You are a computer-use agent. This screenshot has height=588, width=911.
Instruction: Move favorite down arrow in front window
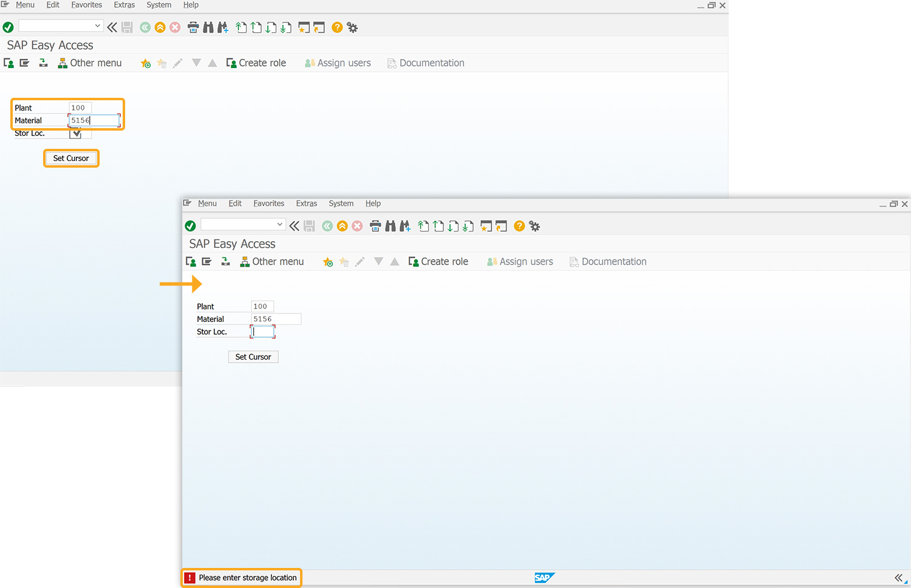[x=378, y=261]
